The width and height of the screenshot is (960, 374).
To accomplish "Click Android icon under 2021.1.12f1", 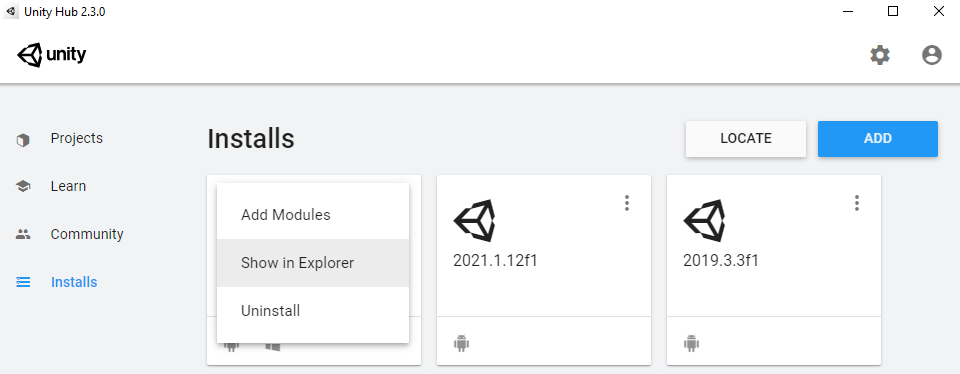I will pos(462,343).
